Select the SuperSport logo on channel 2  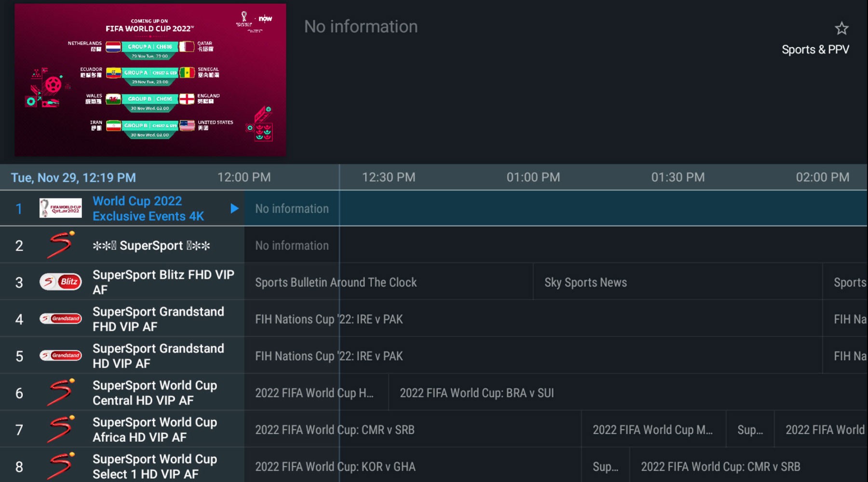(60, 245)
